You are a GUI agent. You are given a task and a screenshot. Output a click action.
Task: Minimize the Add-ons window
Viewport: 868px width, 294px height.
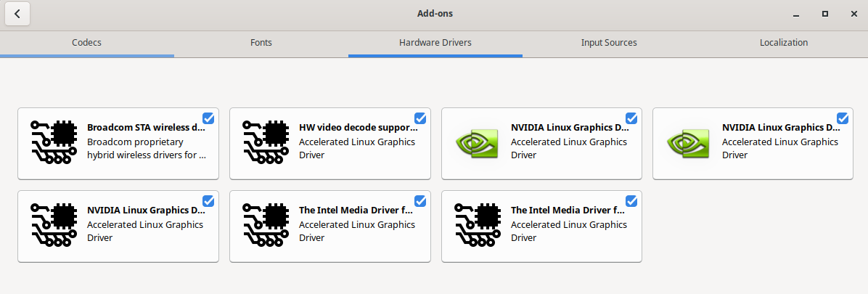(x=796, y=14)
